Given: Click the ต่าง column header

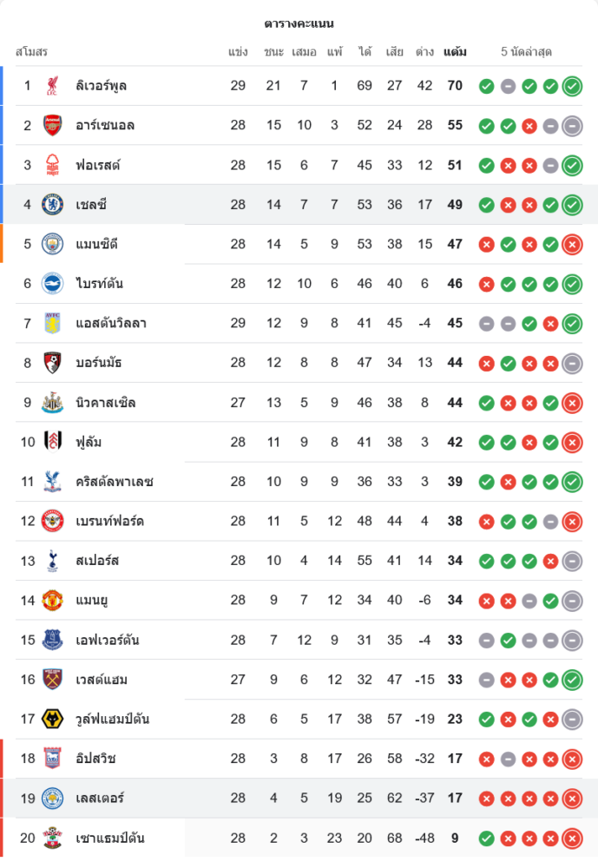Looking at the screenshot, I should click(424, 52).
